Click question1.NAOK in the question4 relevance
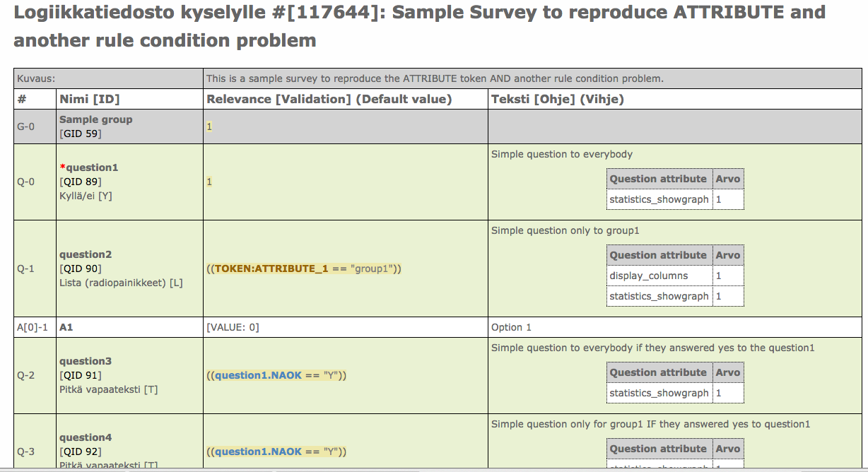 259,452
